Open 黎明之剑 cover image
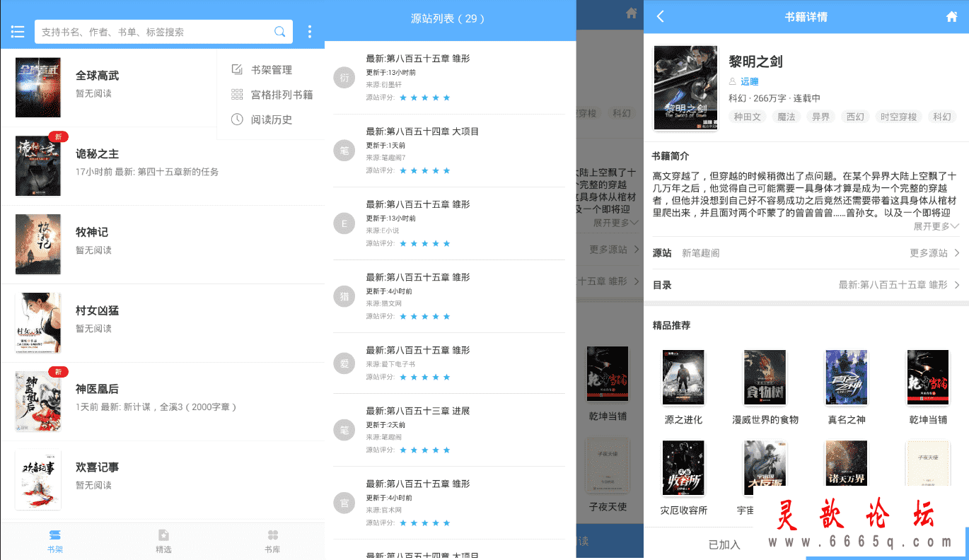 (x=685, y=88)
